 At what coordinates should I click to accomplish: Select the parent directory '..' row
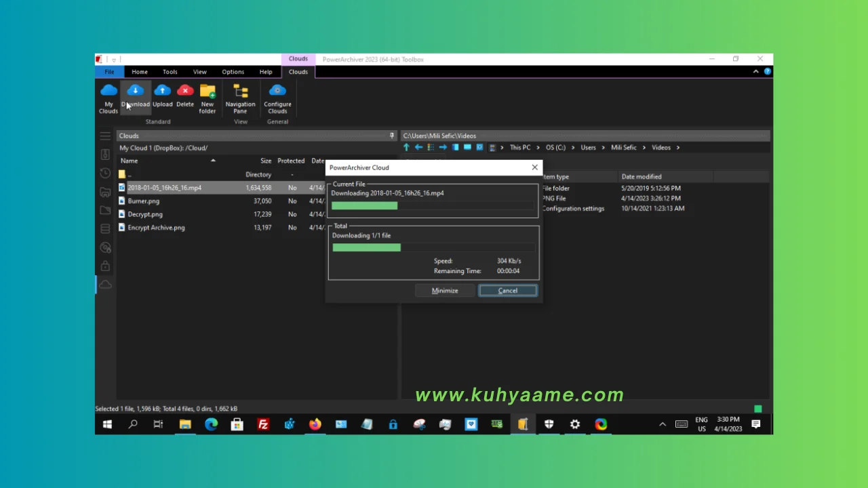click(222, 174)
